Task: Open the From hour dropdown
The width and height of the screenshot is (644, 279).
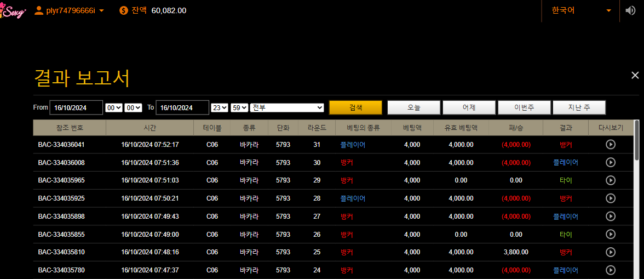Action: (x=113, y=108)
